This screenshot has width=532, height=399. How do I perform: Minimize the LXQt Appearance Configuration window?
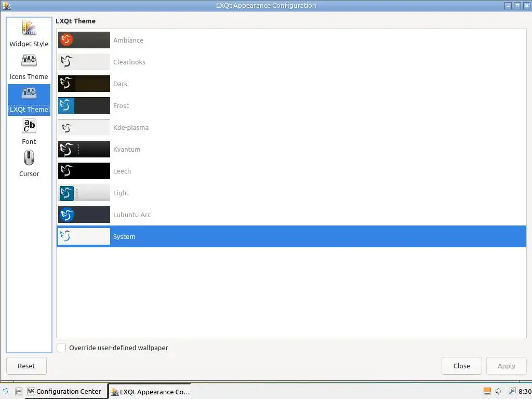click(x=508, y=5)
